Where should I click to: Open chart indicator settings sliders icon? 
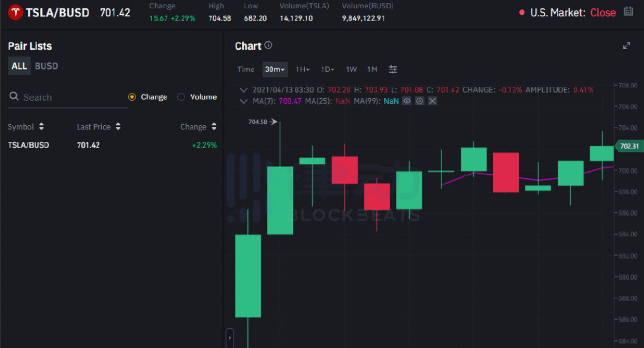(x=393, y=69)
